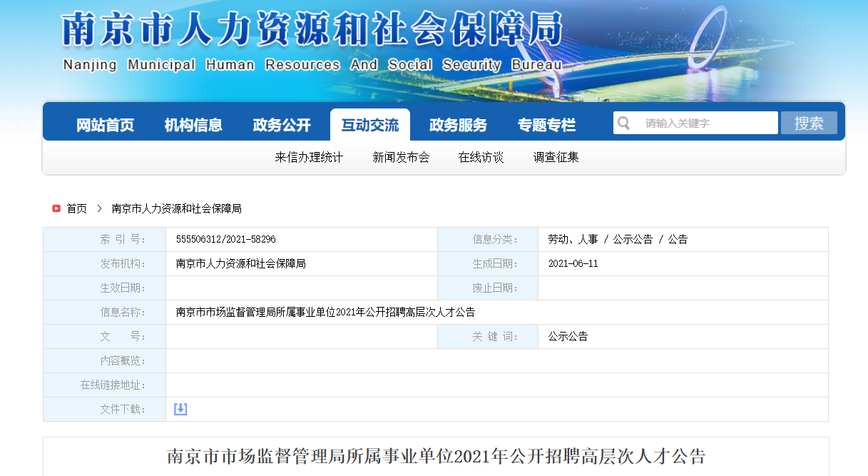Select index number 555506312/2021-58296
The width and height of the screenshot is (868, 476).
tap(226, 240)
